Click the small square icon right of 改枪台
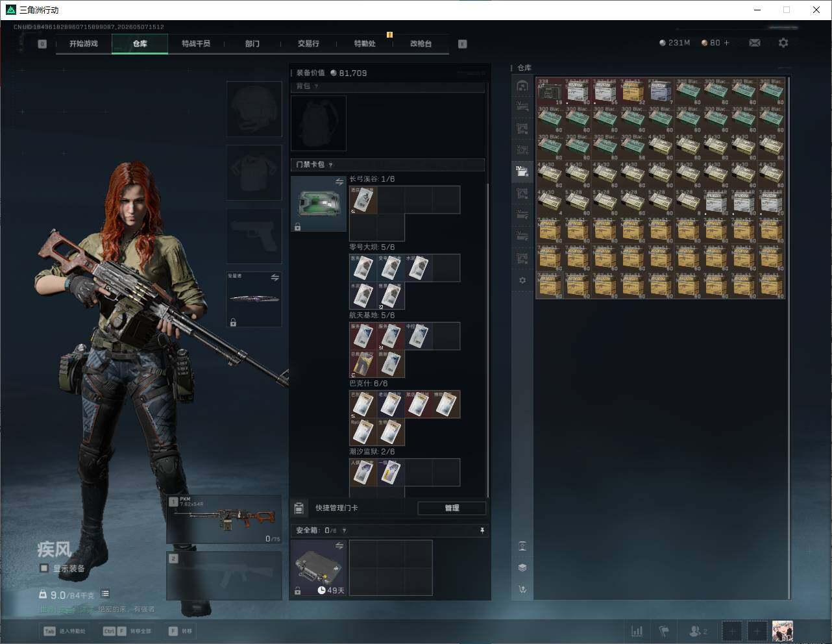This screenshot has width=832, height=644. (x=463, y=44)
